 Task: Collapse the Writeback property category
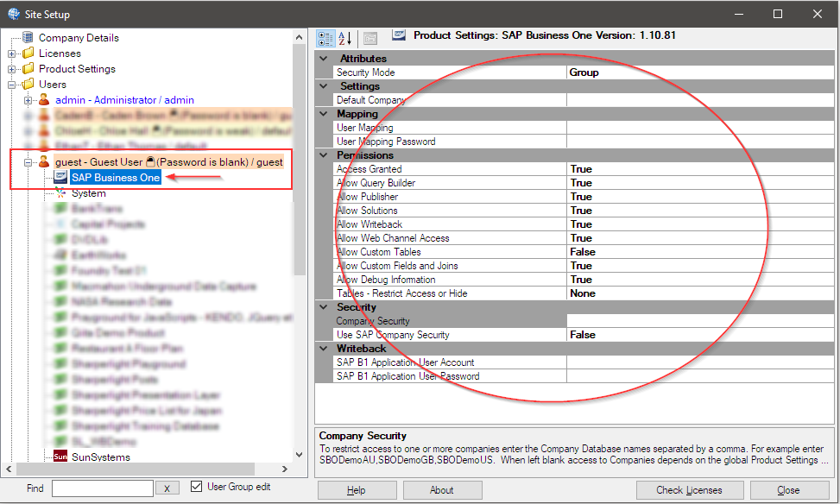[324, 348]
